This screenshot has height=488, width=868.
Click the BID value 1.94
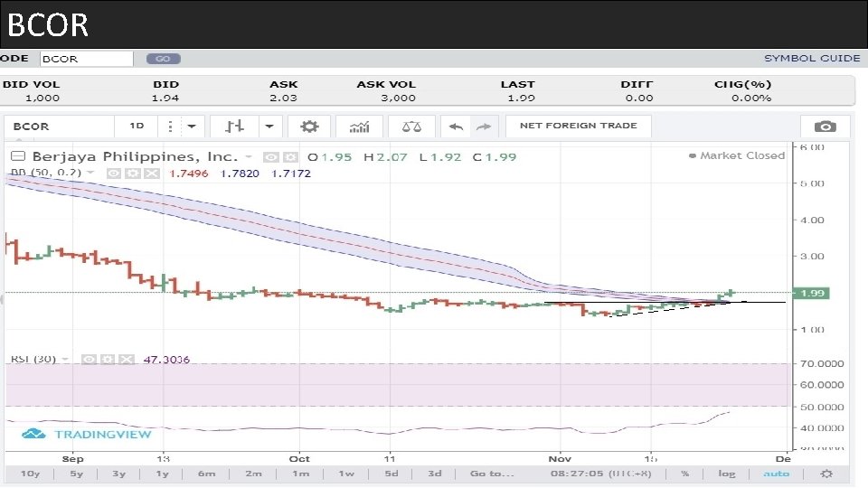[165, 98]
